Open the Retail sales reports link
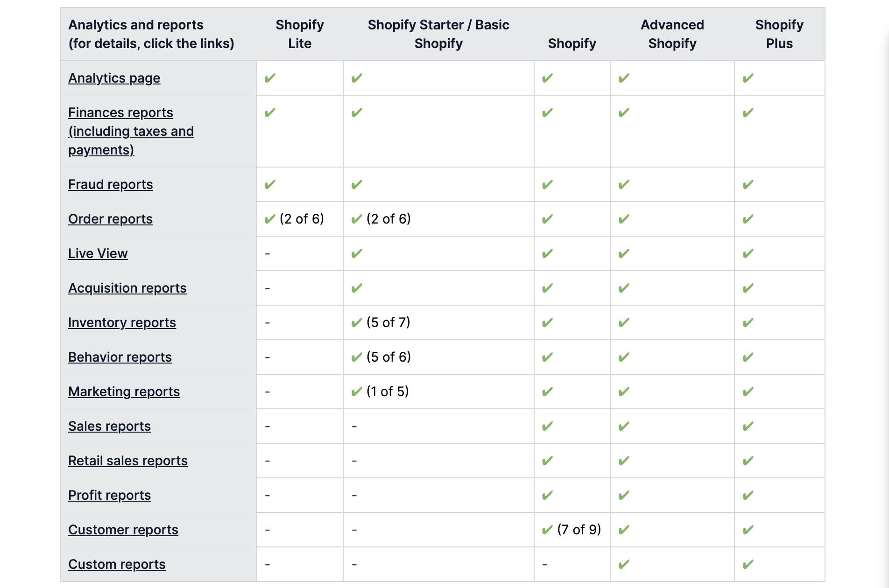 pyautogui.click(x=127, y=461)
